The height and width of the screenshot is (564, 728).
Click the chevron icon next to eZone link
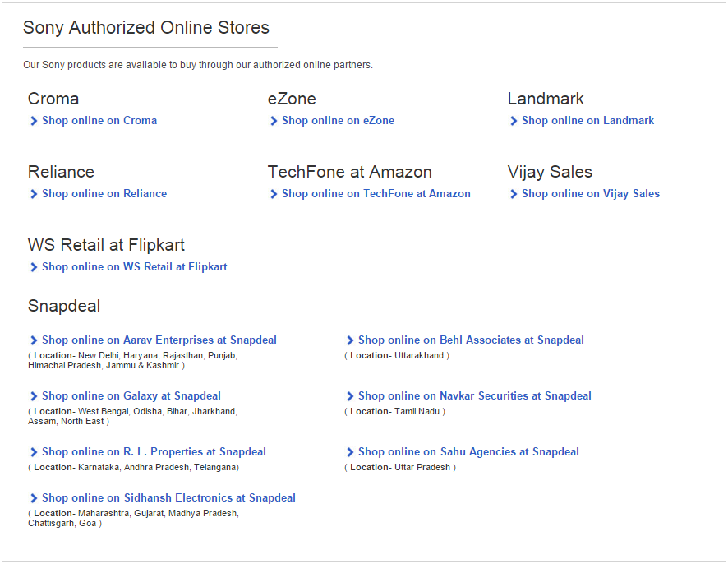(x=274, y=121)
